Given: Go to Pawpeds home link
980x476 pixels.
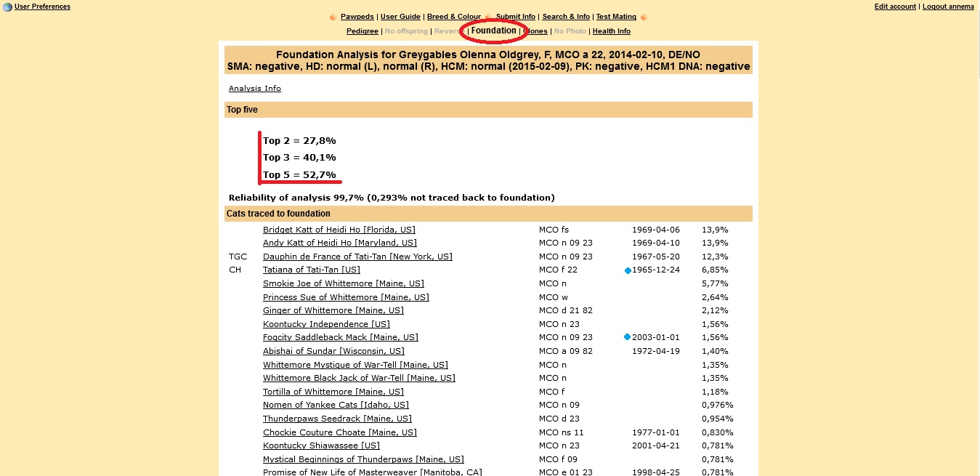Looking at the screenshot, I should tap(357, 17).
